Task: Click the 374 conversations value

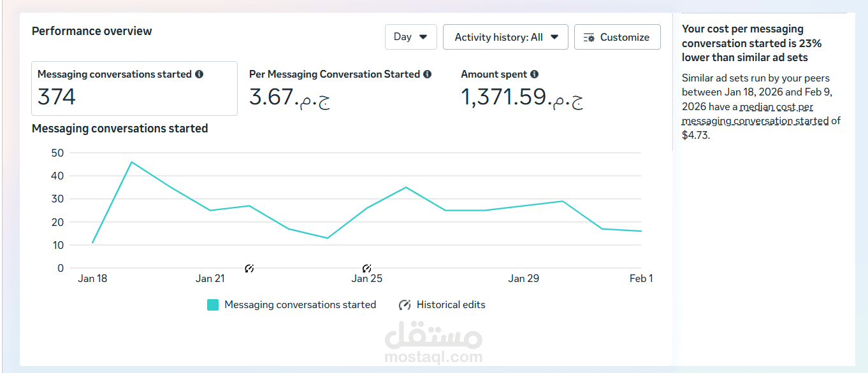Action: coord(57,97)
